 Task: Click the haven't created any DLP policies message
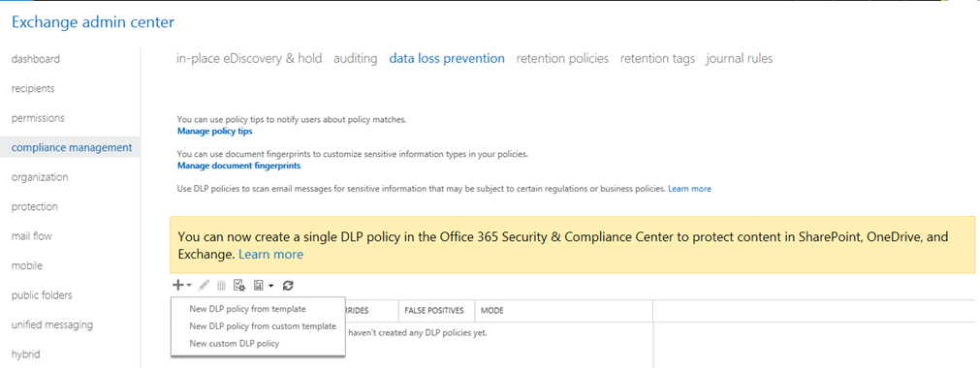[418, 332]
